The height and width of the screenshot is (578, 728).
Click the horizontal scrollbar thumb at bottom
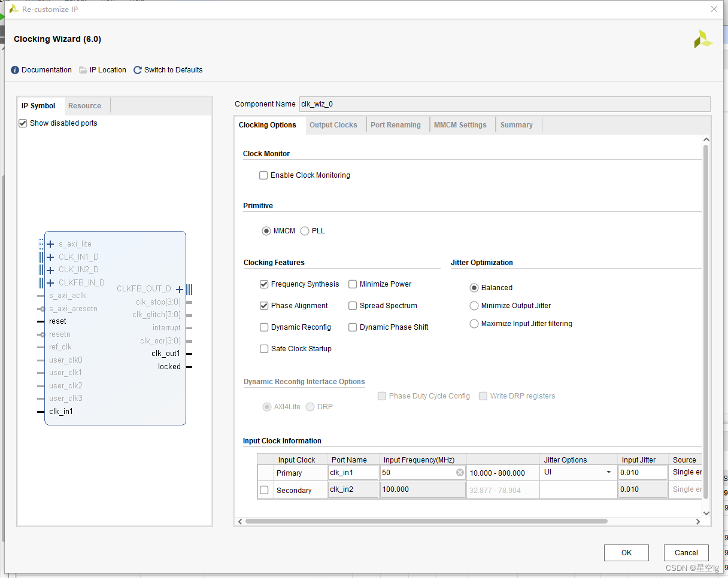(426, 521)
